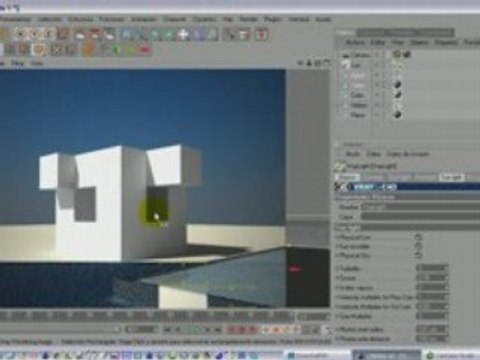Click the first red record keyframe button
The height and width of the screenshot is (360, 480).
[x=231, y=330]
